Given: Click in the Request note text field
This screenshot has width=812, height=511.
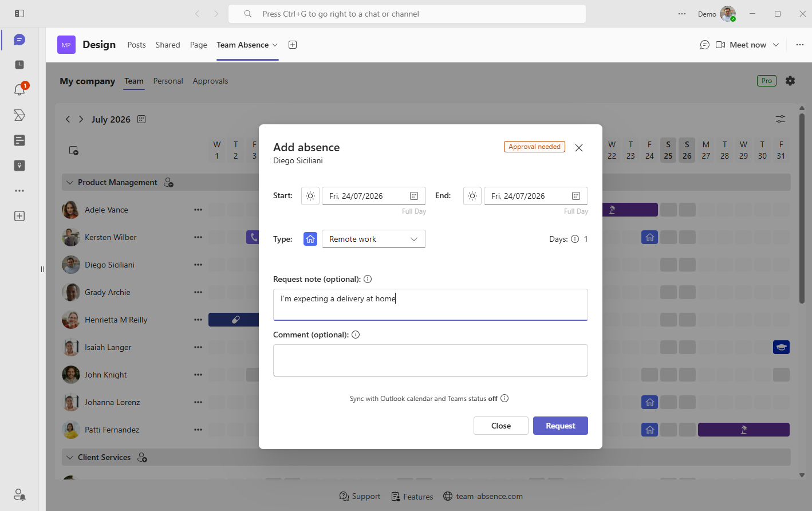Looking at the screenshot, I should (431, 304).
